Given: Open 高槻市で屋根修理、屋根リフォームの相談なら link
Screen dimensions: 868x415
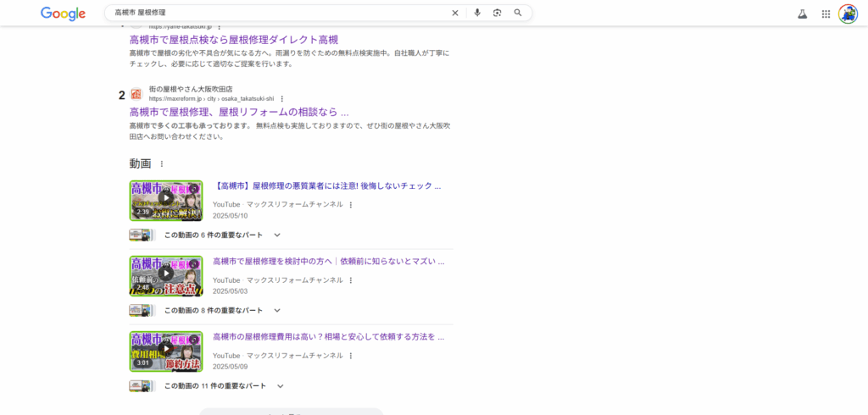Looking at the screenshot, I should 238,112.
